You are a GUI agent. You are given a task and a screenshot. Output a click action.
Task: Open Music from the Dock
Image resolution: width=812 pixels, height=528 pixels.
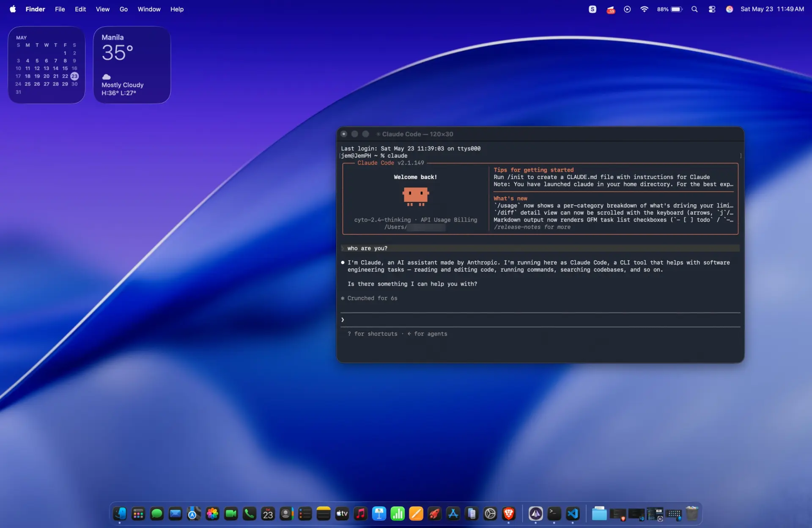(x=360, y=514)
